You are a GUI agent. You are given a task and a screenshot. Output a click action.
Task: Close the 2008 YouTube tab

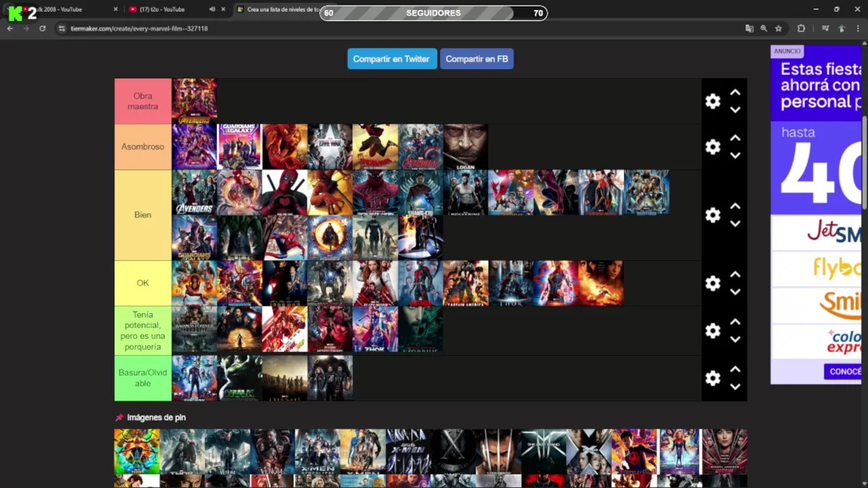pos(115,9)
